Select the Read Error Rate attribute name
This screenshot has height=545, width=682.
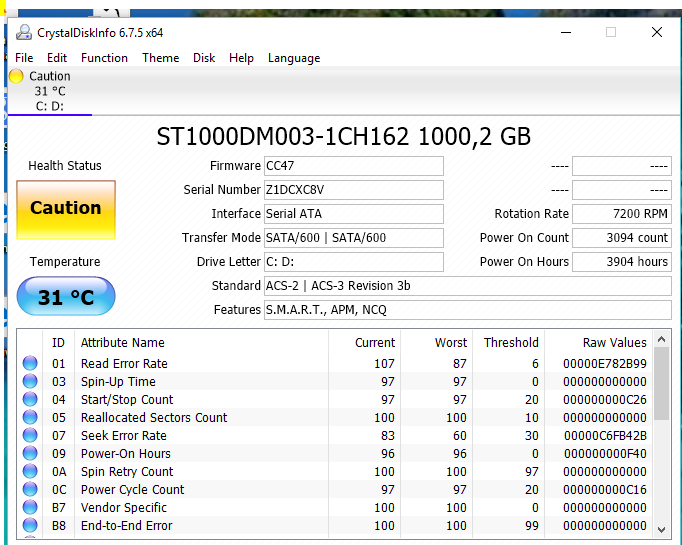tap(124, 363)
